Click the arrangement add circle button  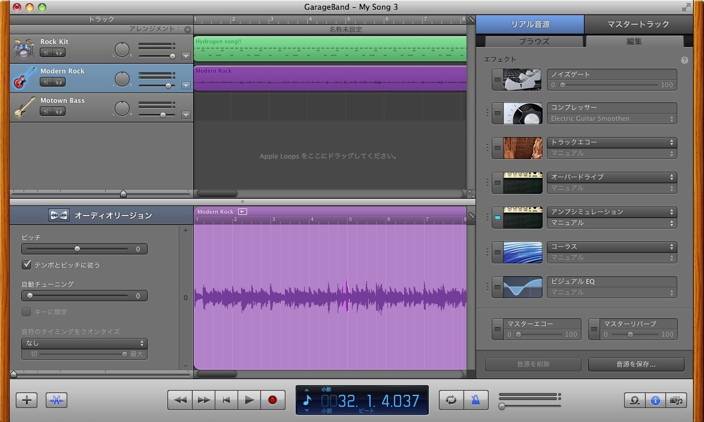(x=188, y=29)
